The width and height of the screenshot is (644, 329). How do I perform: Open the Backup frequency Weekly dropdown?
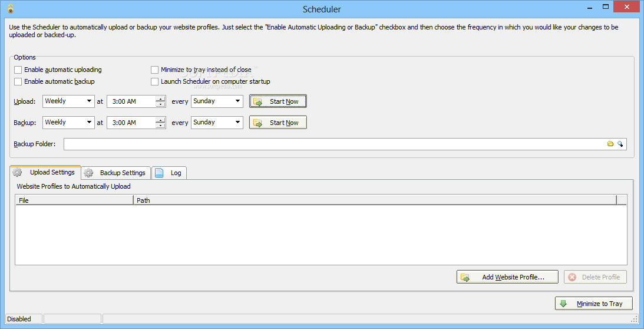point(68,123)
